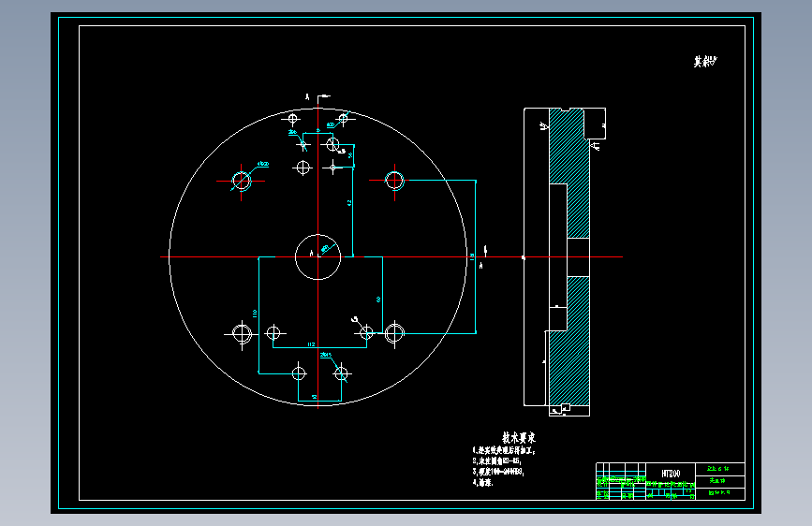Screen dimensions: 812x526
Task: Click the central bore circle of the plate
Action: (318, 256)
